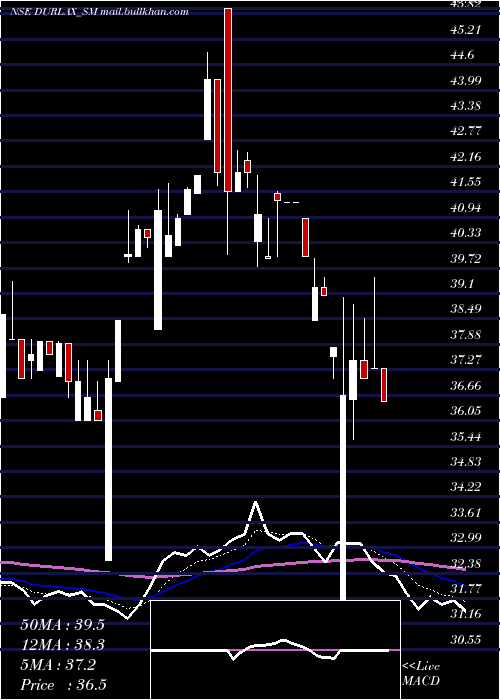Click the <<Live MACD label
This screenshot has width=500, height=700.
[x=421, y=674]
